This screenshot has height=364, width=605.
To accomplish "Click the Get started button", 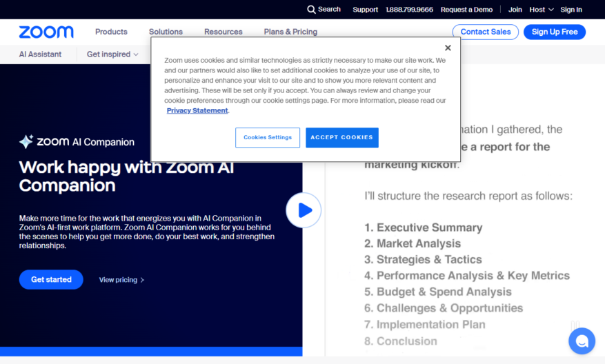I will pyautogui.click(x=51, y=280).
